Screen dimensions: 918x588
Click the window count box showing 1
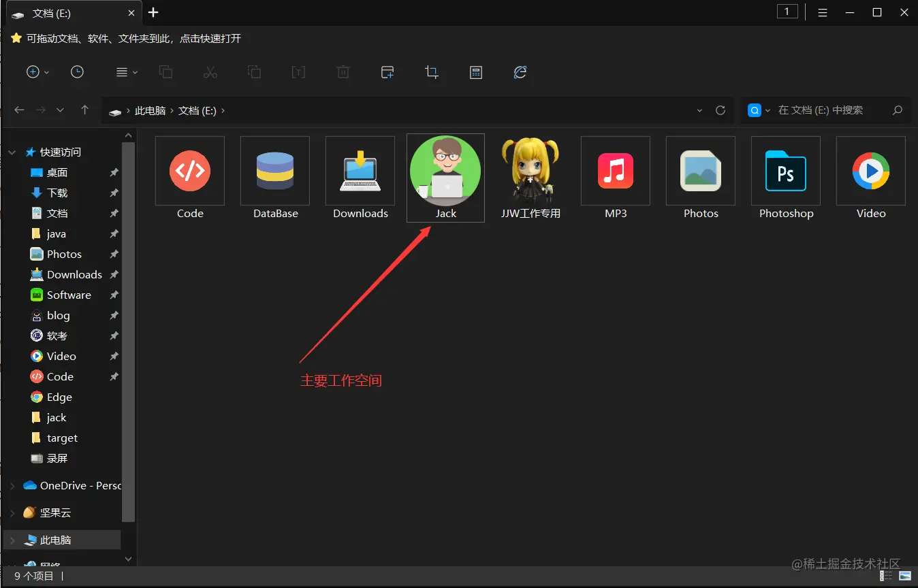click(787, 12)
